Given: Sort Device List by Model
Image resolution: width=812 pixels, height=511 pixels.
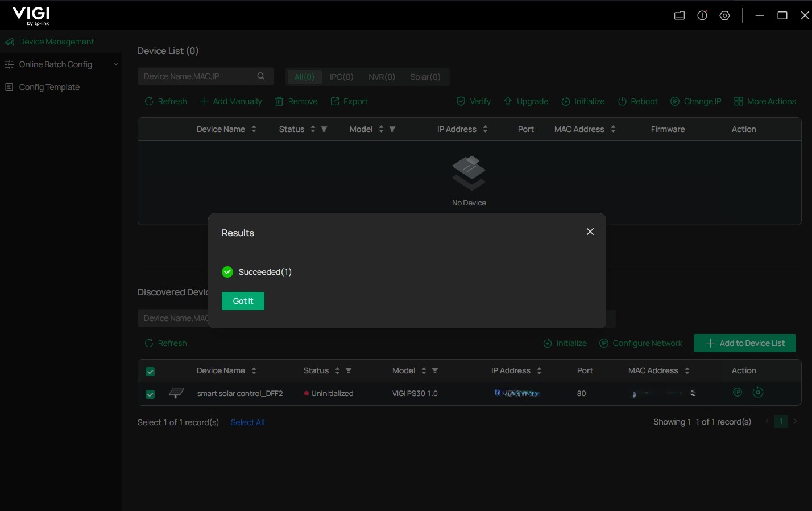Looking at the screenshot, I should pos(381,129).
